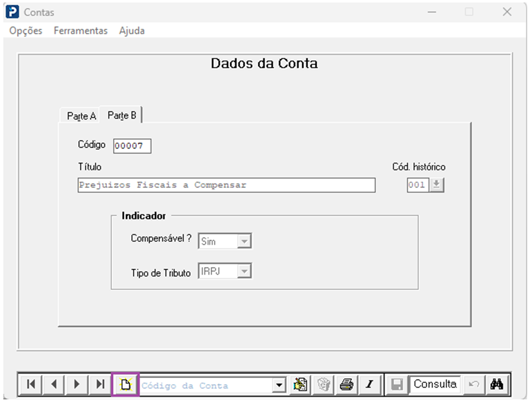Click the Cód. histórico field with 001
Viewport: 532px width, 401px height.
click(418, 185)
